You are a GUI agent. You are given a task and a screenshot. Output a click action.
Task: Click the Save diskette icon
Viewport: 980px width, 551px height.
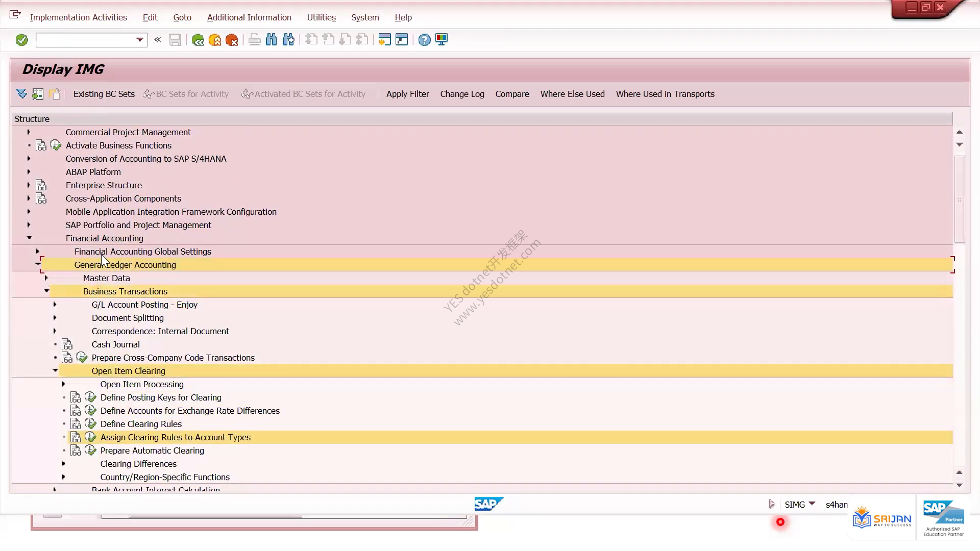point(175,40)
